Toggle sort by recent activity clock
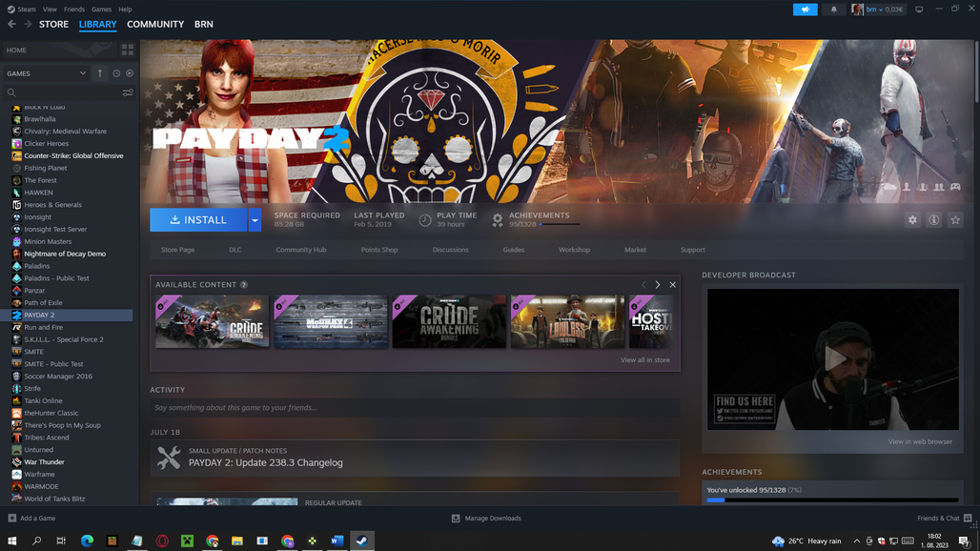The image size is (980, 551). (x=116, y=73)
